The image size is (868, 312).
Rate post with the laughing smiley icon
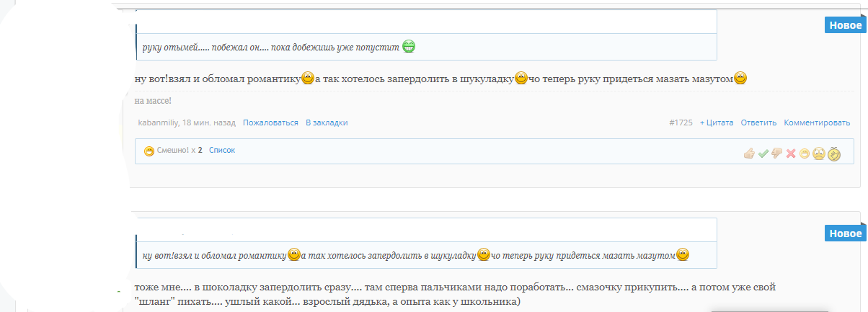pyautogui.click(x=805, y=153)
